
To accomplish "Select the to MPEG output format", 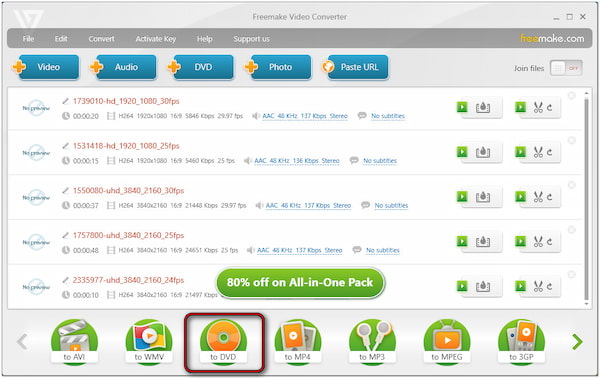I will click(x=447, y=342).
